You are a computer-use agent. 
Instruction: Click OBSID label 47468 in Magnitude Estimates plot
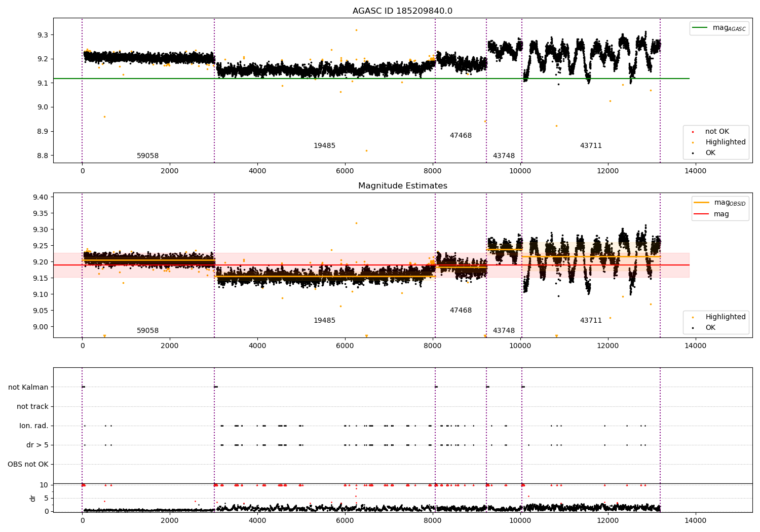pyautogui.click(x=461, y=311)
